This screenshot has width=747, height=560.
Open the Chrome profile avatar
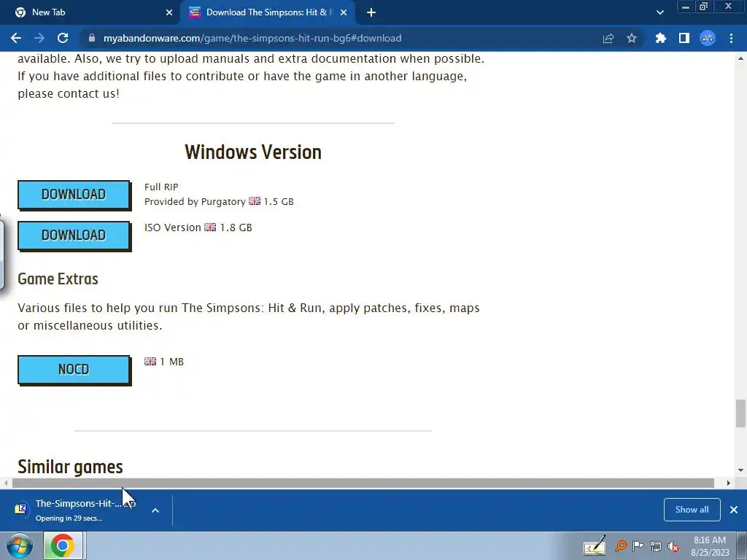(x=708, y=38)
